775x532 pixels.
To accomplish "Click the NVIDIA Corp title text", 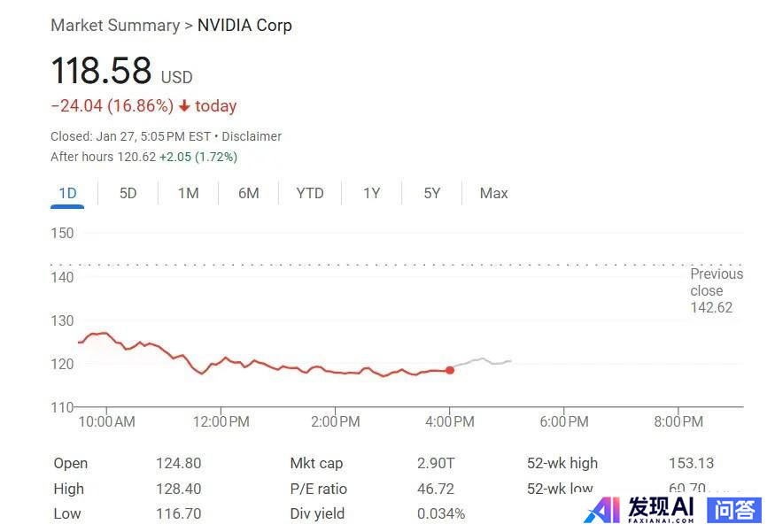I will [244, 25].
